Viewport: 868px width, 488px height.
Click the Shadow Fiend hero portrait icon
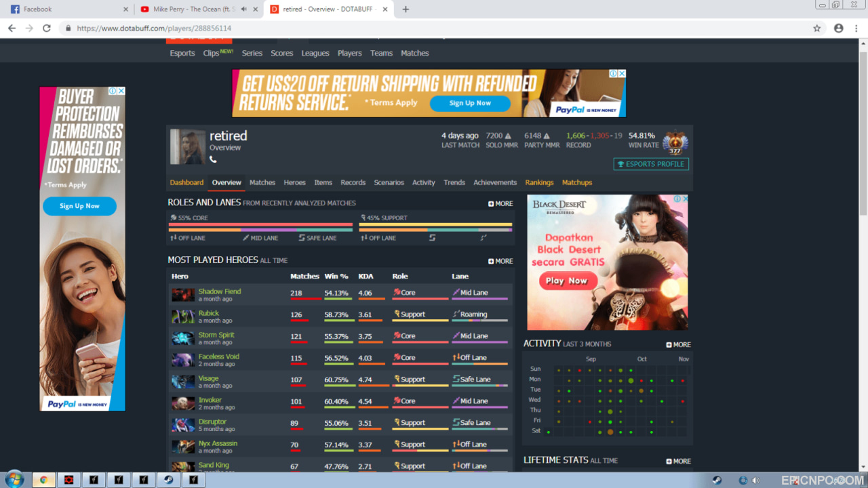tap(182, 295)
